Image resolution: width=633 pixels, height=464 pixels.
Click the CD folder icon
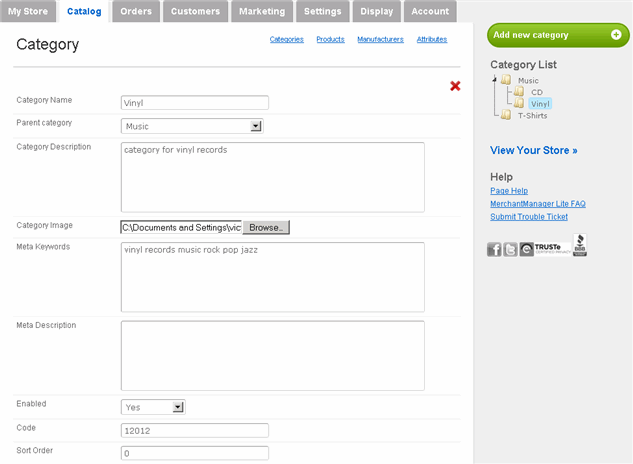click(x=518, y=92)
